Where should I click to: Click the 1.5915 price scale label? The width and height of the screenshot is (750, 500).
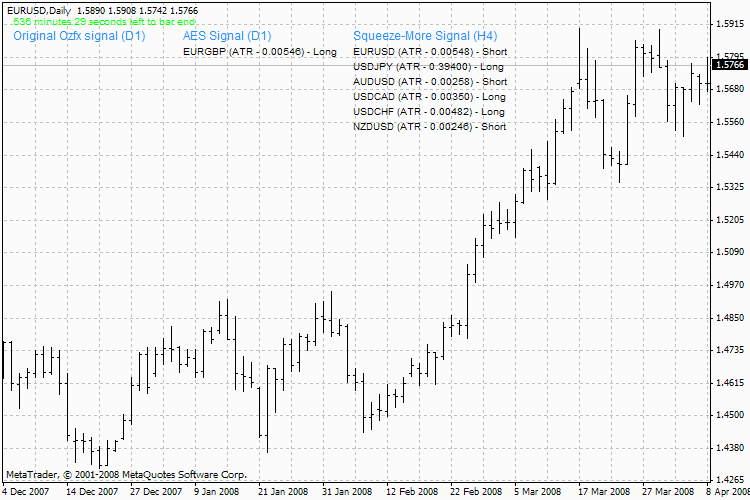[x=730, y=24]
